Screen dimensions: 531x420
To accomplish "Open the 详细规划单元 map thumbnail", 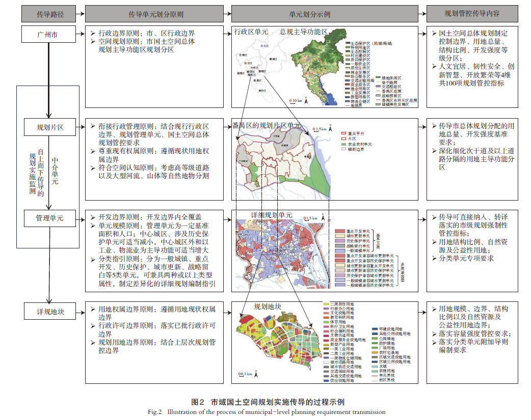I will click(x=283, y=254).
